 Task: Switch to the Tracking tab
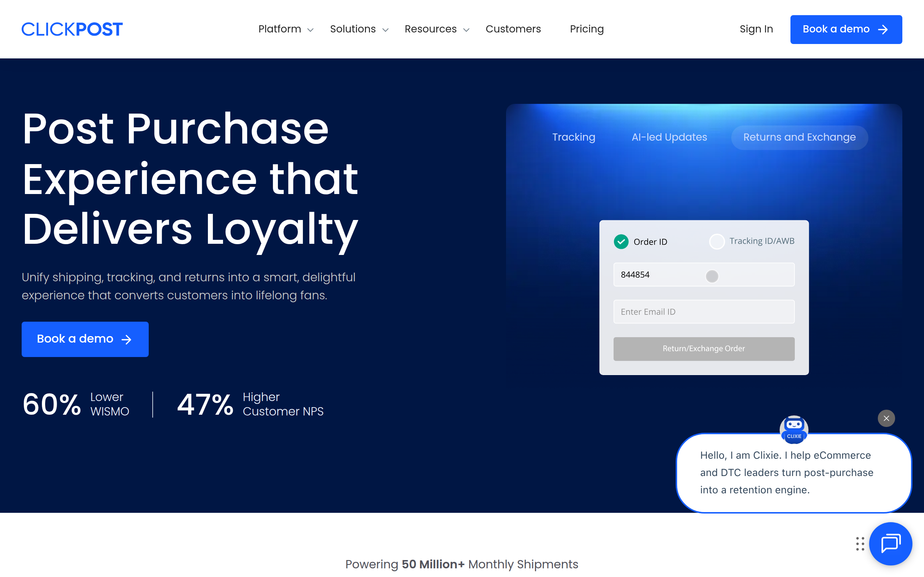pyautogui.click(x=573, y=137)
